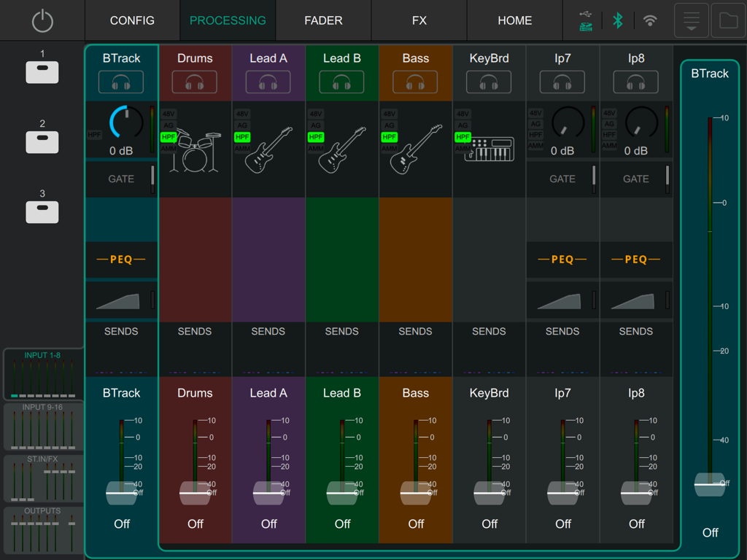The width and height of the screenshot is (747, 560).
Task: Switch to the FADER tab
Action: click(x=323, y=20)
